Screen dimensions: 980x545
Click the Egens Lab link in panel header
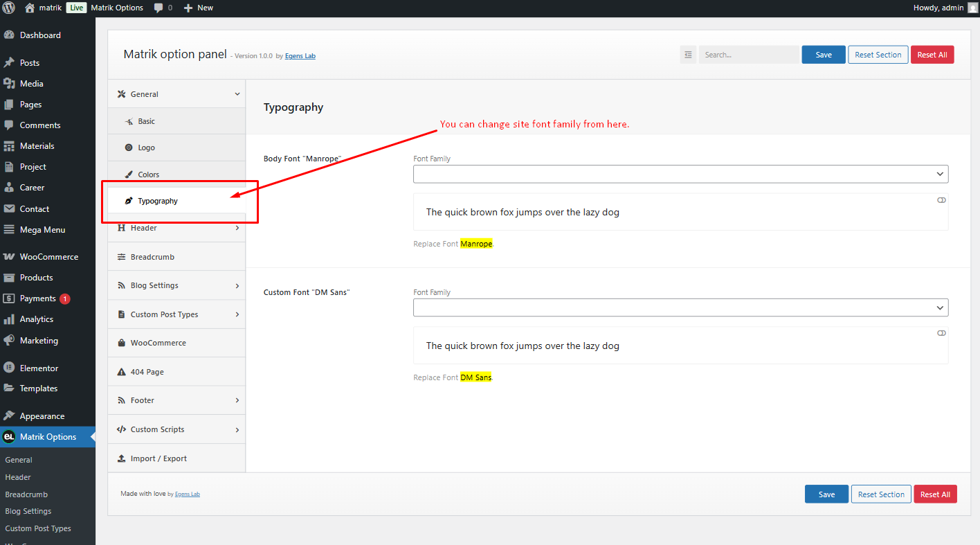(300, 56)
